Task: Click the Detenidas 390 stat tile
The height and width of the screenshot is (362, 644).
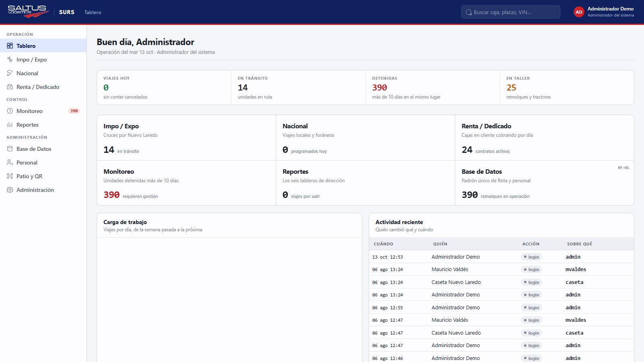Action: 433,88
